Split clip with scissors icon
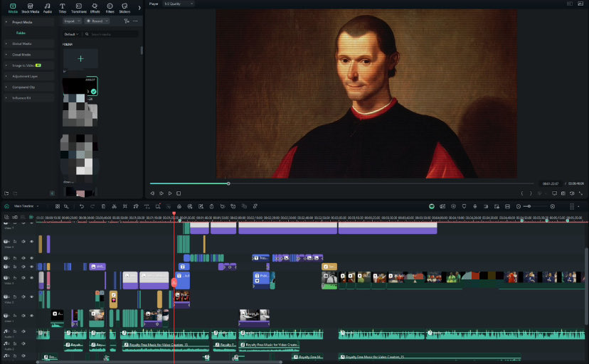This screenshot has width=589, height=364. [x=115, y=206]
